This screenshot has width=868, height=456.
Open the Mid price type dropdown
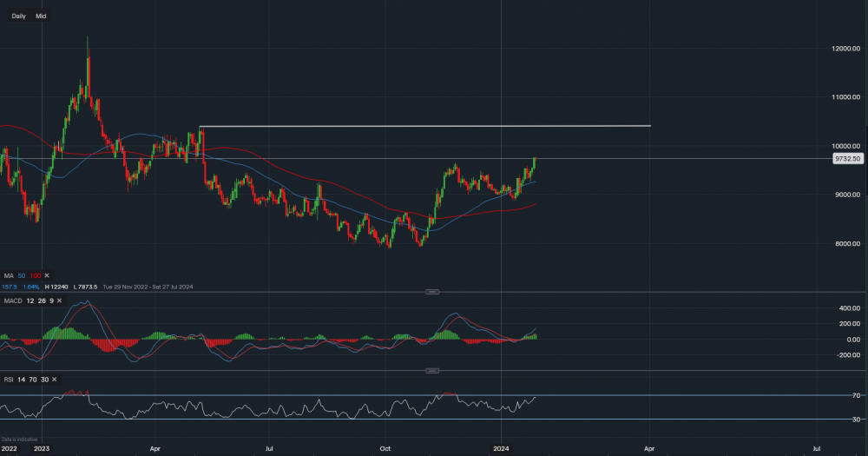click(x=41, y=16)
